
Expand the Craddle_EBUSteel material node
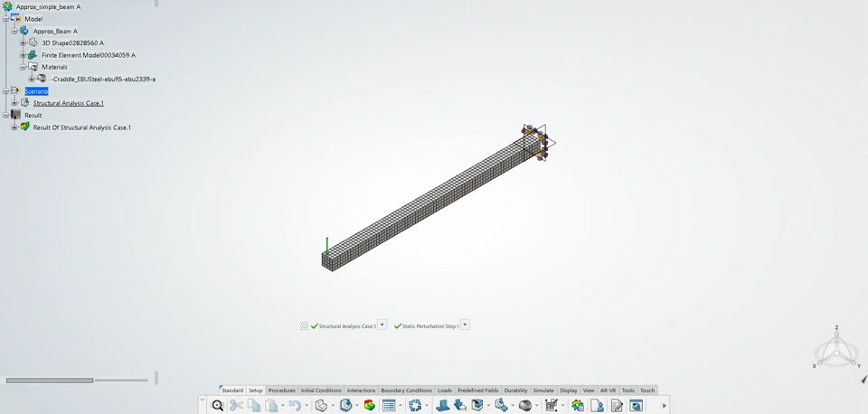(x=32, y=79)
